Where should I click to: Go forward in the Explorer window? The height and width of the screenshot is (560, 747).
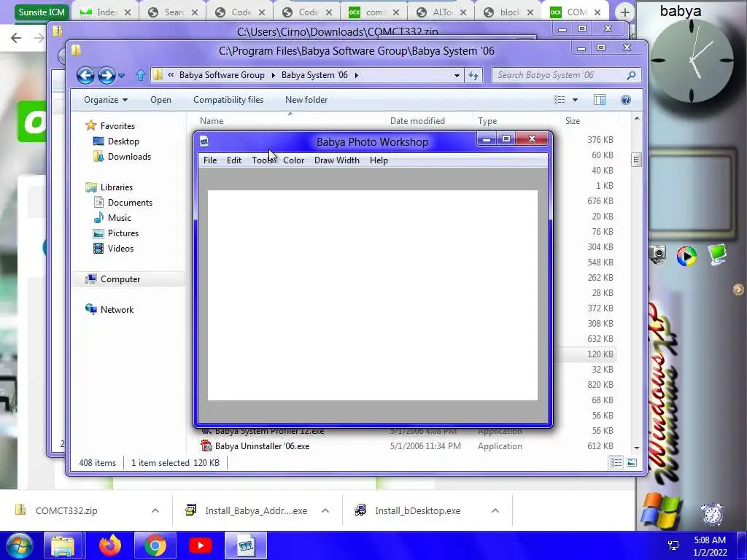107,75
